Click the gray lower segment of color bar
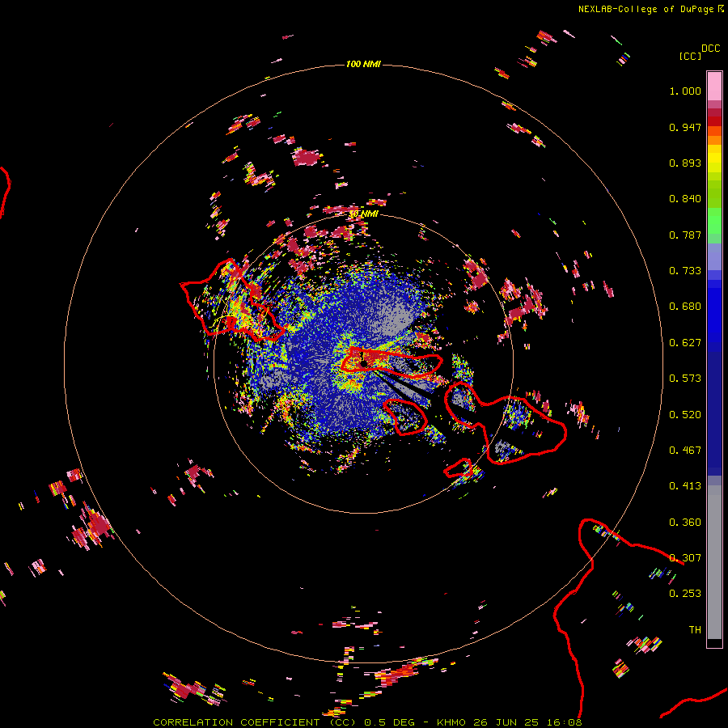Screen dimensions: 728x728 (714, 562)
